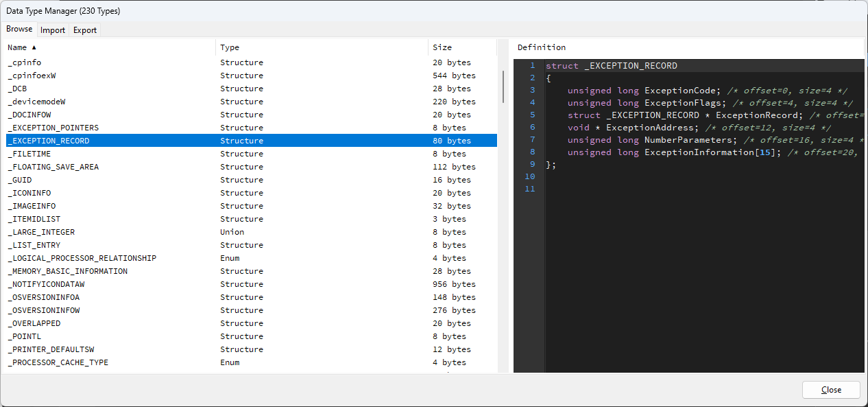Screen dimensions: 868x407
Task: Click line number 11 in the gutter
Action: pos(529,189)
